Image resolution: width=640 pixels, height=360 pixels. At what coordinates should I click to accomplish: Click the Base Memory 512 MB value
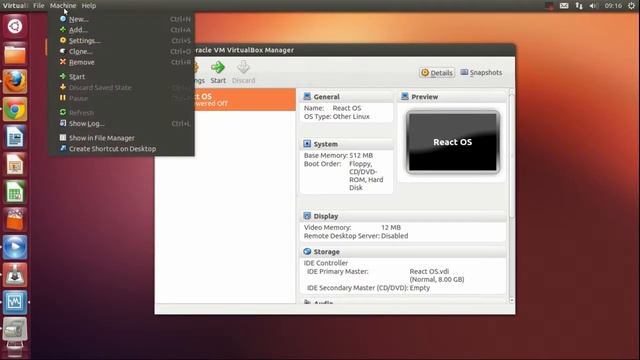pyautogui.click(x=361, y=156)
